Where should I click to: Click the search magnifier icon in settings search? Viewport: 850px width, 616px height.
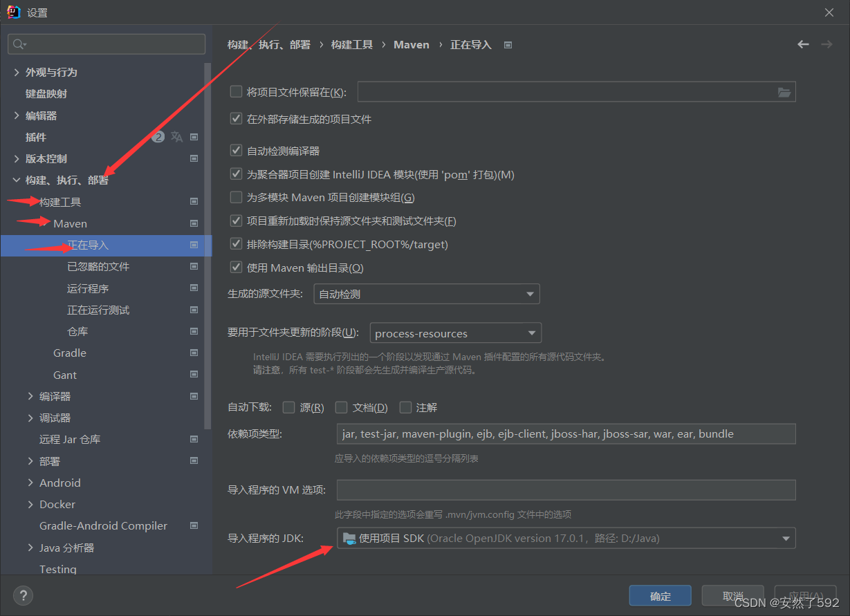tap(19, 44)
